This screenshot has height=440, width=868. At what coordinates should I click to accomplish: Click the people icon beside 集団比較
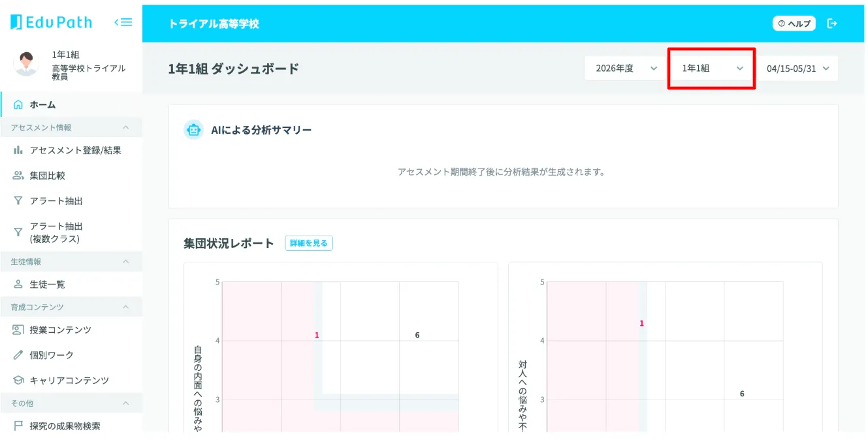point(18,176)
